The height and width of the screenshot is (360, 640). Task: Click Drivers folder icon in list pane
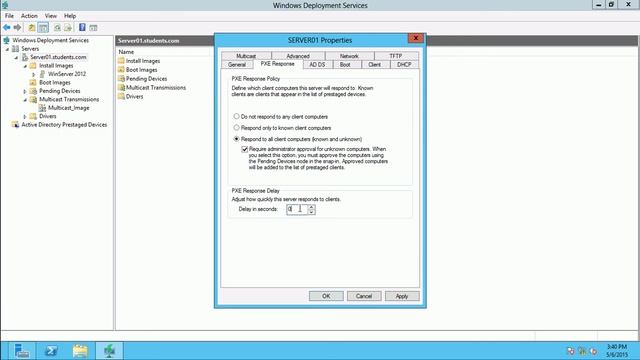tap(121, 96)
